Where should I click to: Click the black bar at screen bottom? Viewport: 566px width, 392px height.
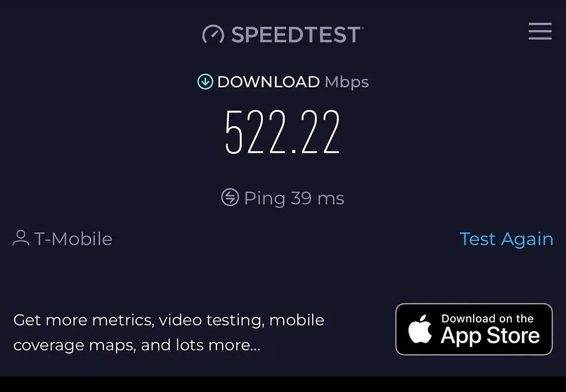283,385
